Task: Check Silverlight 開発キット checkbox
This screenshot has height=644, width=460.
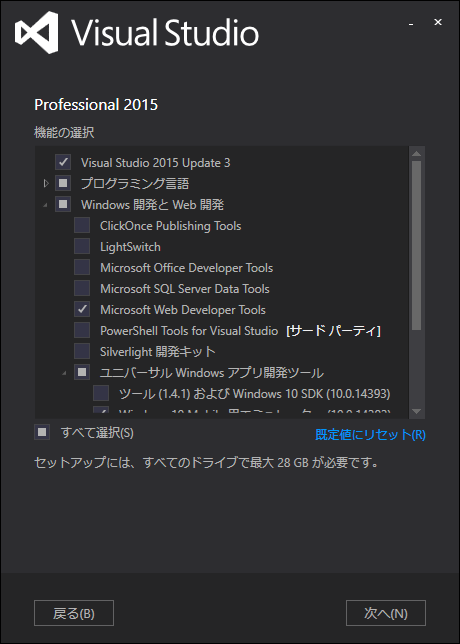Action: tap(82, 352)
